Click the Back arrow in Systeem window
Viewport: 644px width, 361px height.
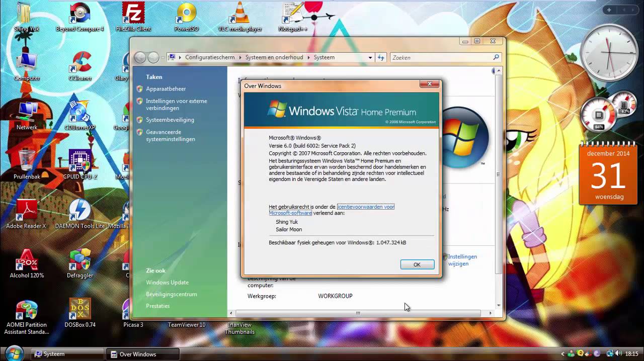[x=140, y=57]
